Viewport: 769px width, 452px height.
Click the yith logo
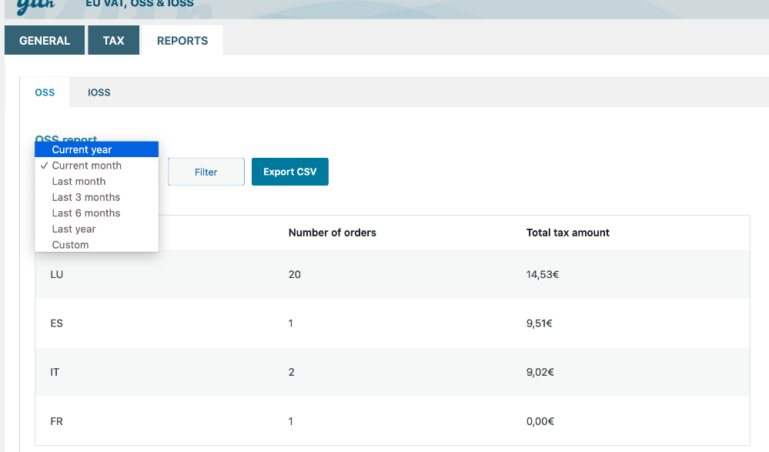pos(35,6)
